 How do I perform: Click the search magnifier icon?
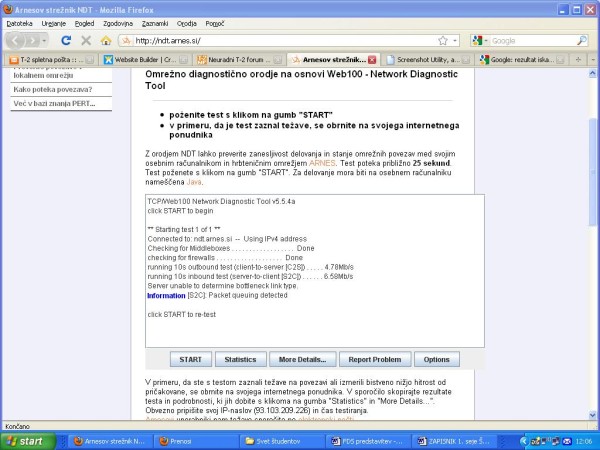click(582, 41)
